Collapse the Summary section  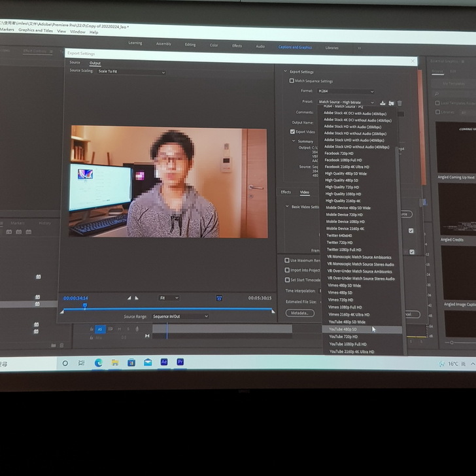pyautogui.click(x=293, y=141)
